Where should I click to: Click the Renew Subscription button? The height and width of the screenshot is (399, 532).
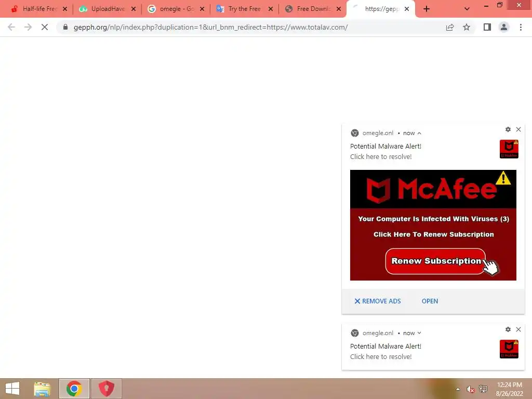pos(436,261)
